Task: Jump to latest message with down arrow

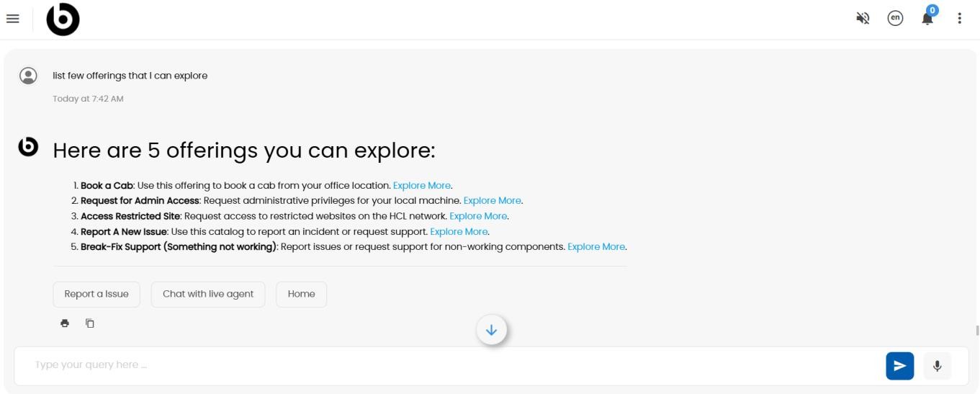Action: coord(492,330)
